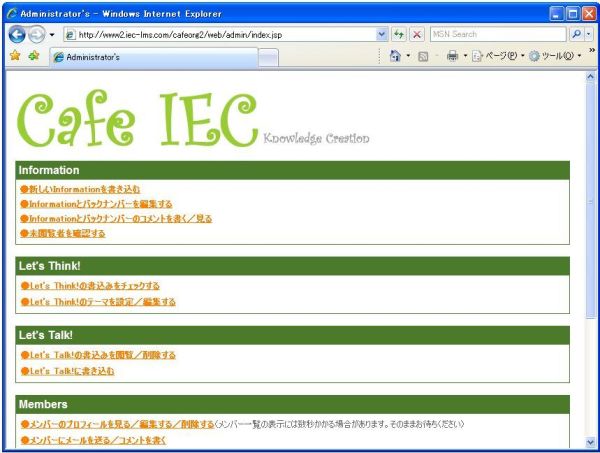Click the browser Forward arrow button
600x453 pixels.
tap(37, 35)
